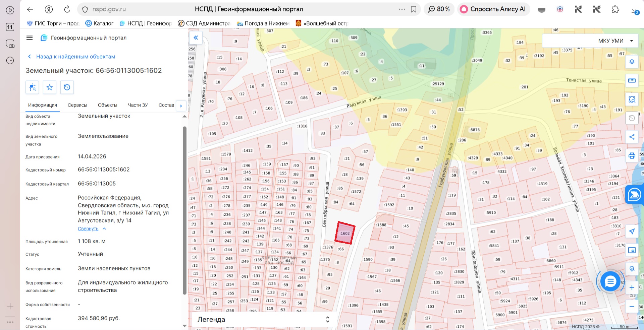Zoom in with the plus button
The image size is (644, 330).
point(632,287)
